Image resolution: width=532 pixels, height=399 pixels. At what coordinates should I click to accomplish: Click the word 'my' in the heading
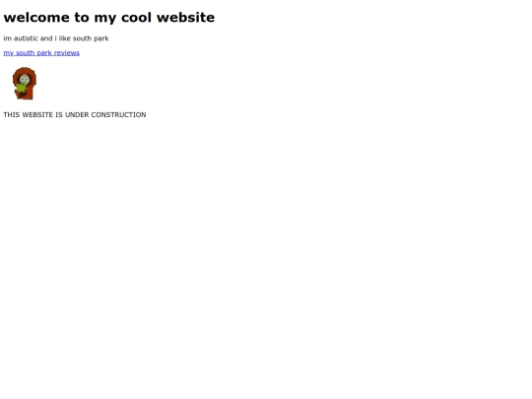click(105, 19)
